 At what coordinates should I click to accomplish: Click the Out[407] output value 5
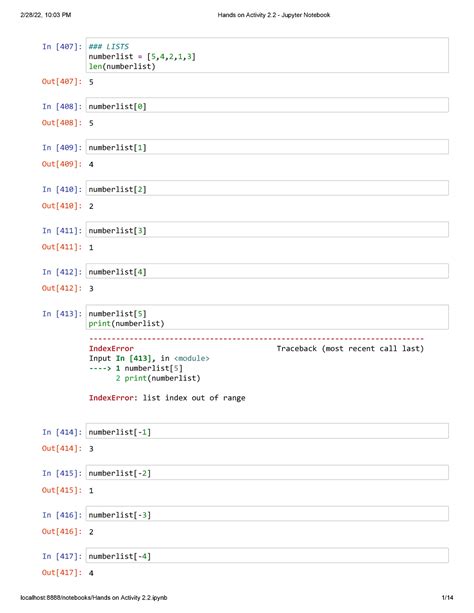pyautogui.click(x=91, y=82)
